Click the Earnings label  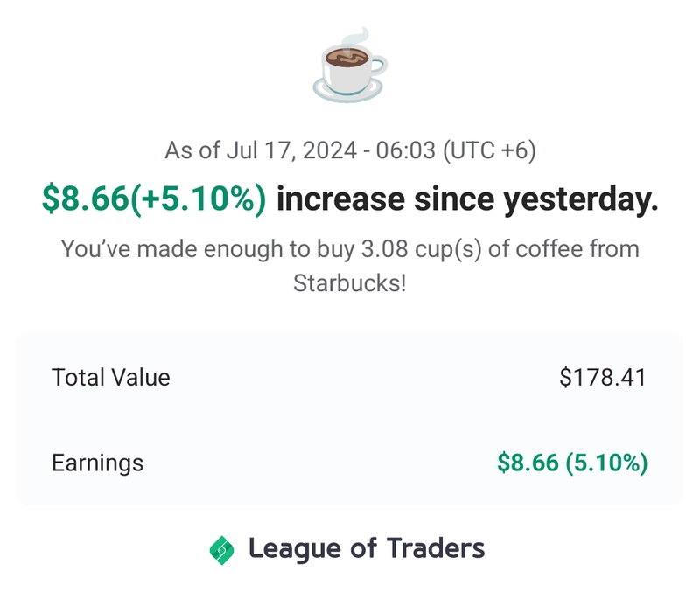coord(97,463)
